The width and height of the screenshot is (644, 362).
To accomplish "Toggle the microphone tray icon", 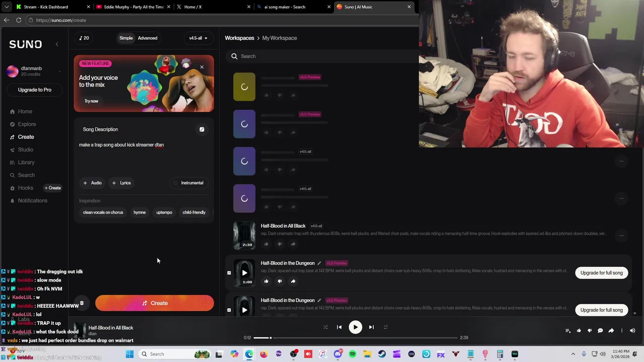I will pos(584,354).
